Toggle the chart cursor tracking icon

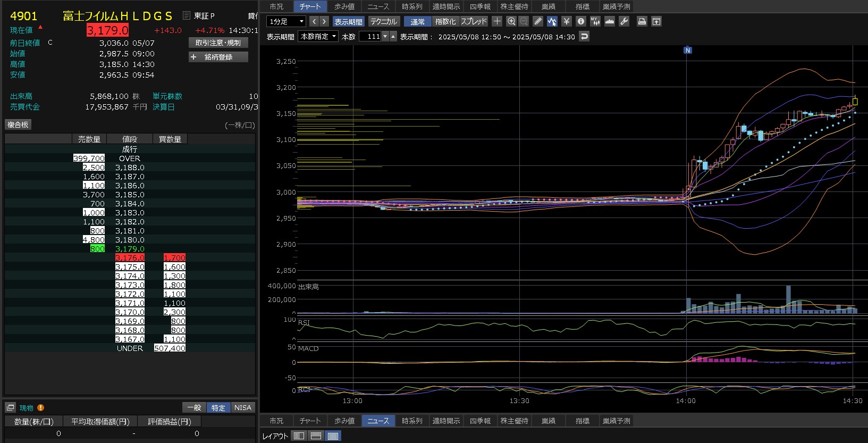coord(552,21)
